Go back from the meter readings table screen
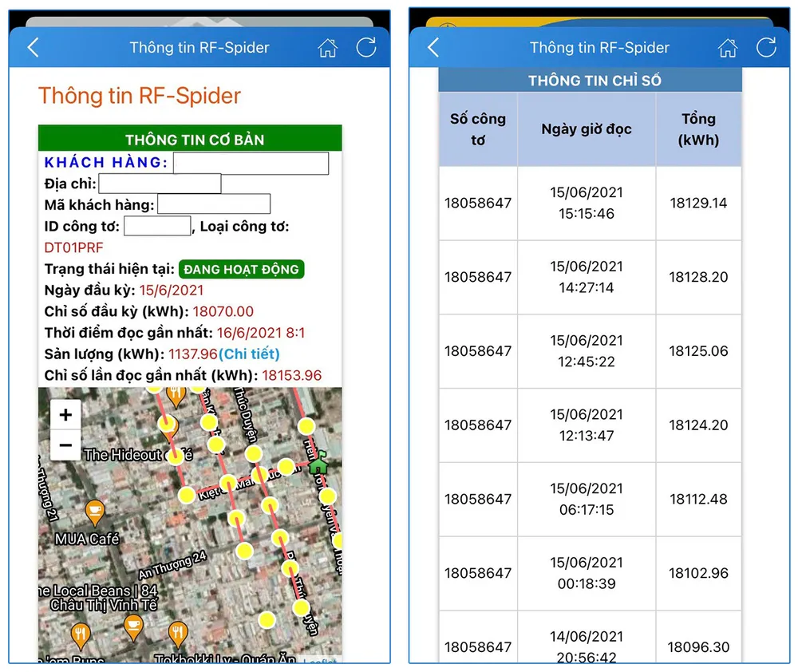 pyautogui.click(x=433, y=48)
